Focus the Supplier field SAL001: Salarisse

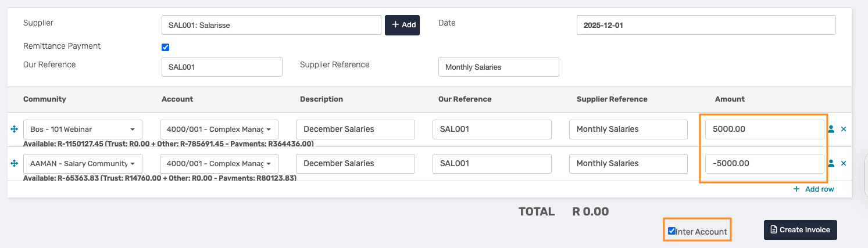pyautogui.click(x=271, y=26)
